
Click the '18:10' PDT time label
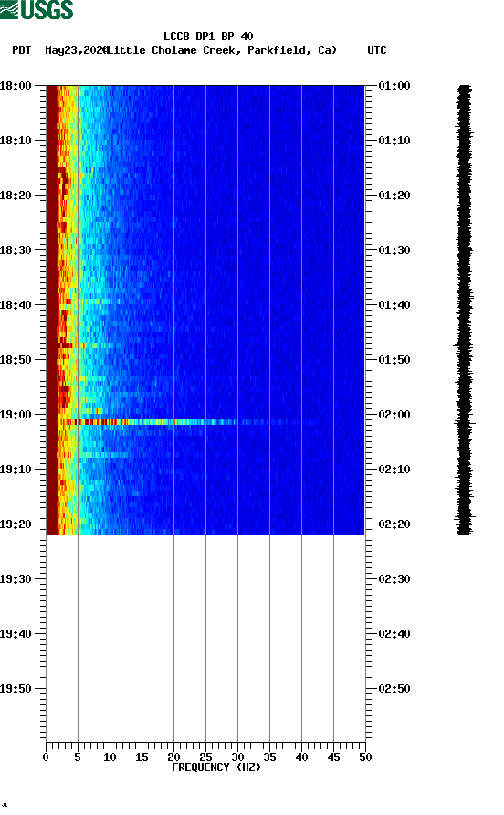[x=16, y=141]
